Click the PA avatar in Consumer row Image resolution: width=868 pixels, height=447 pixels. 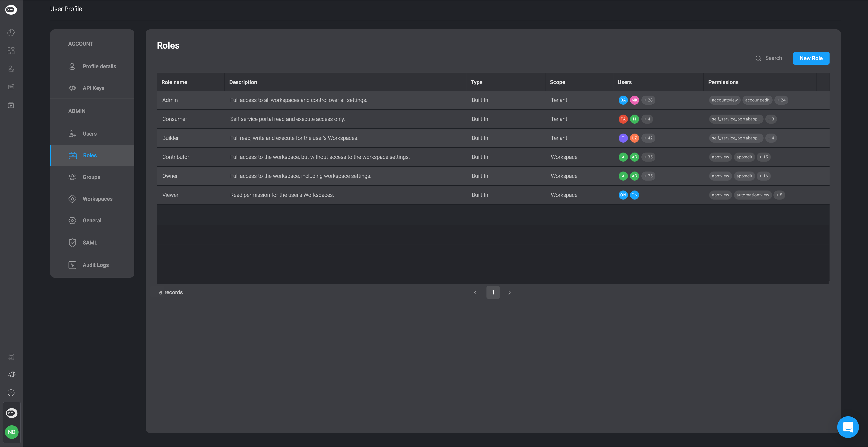coord(623,119)
